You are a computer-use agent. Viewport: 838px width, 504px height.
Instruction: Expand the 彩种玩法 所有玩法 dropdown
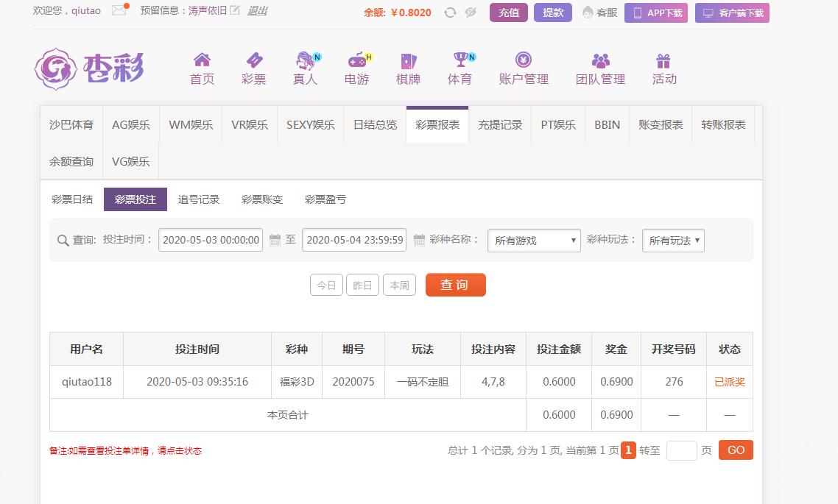tap(673, 241)
